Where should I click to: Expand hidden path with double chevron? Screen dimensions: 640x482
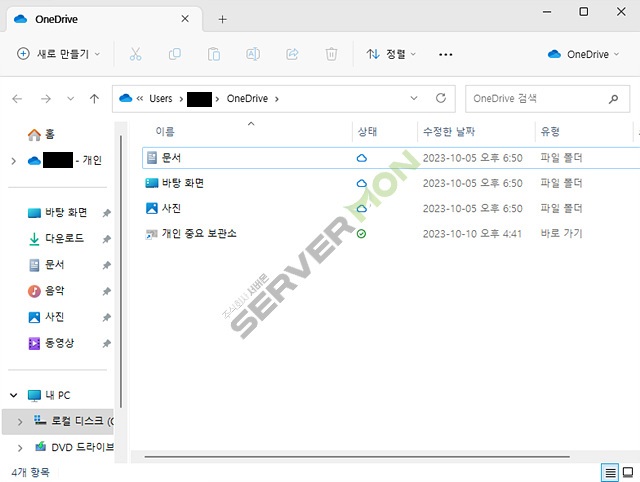click(140, 98)
